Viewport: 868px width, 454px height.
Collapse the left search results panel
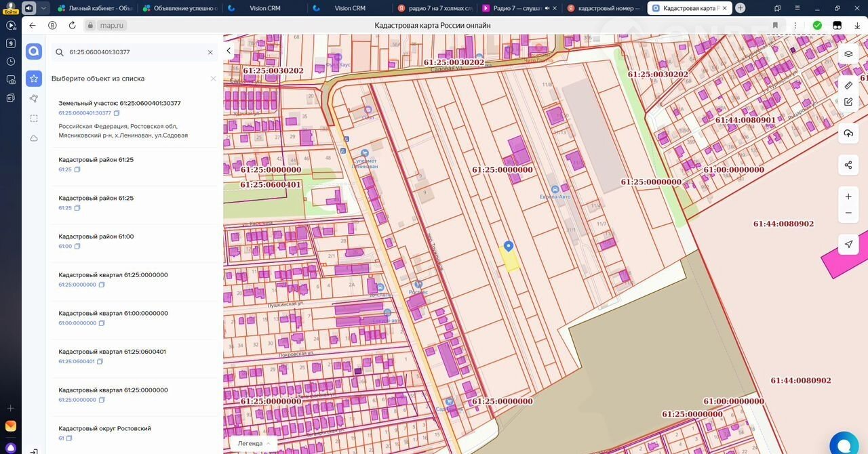(x=229, y=51)
